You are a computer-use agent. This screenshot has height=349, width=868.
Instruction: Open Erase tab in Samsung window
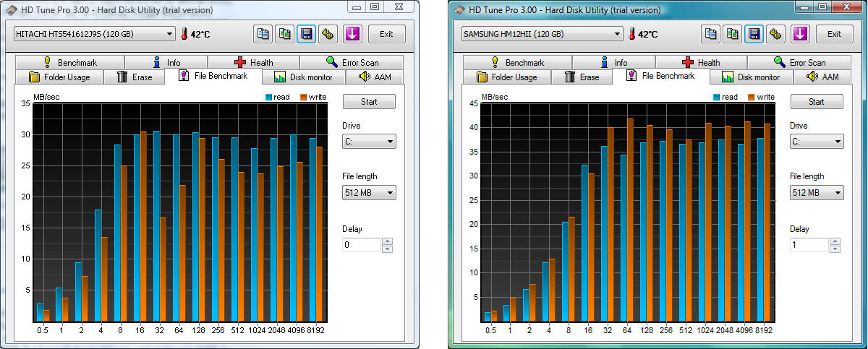(x=582, y=77)
